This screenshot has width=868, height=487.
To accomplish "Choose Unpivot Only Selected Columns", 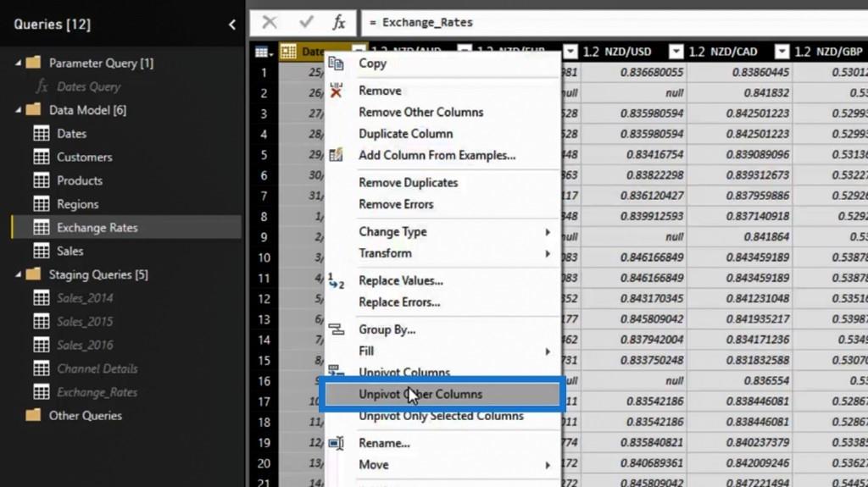I will [442, 416].
